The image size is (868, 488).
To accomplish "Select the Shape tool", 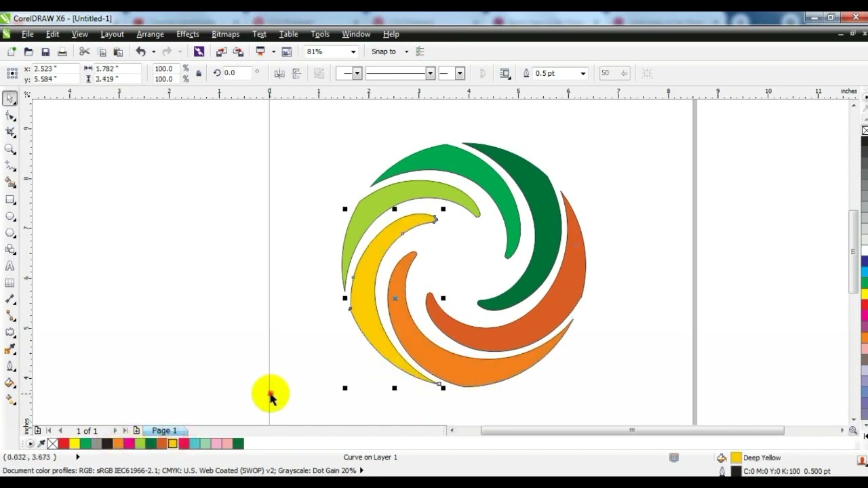I will 10,116.
